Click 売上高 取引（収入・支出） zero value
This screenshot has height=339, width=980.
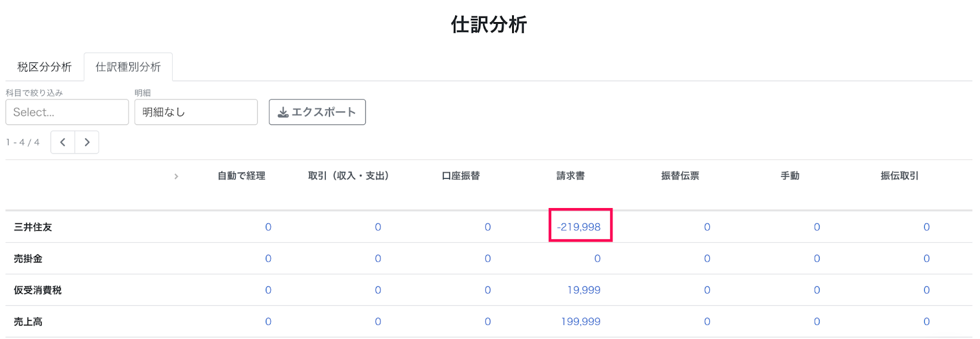pos(378,321)
